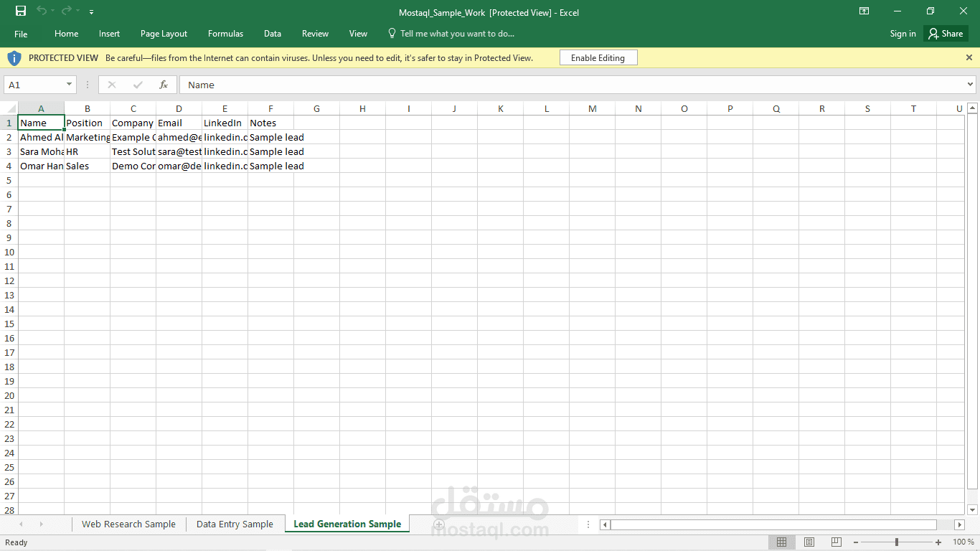The image size is (980, 551).
Task: Click vertical scrollbar up arrow
Action: pos(973,108)
